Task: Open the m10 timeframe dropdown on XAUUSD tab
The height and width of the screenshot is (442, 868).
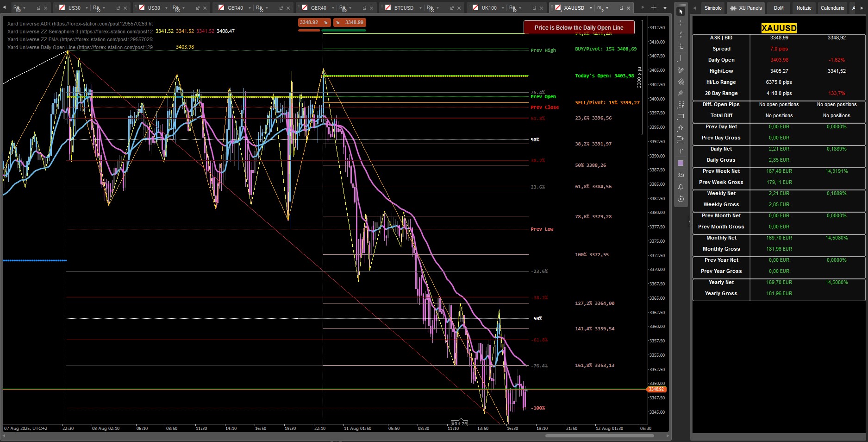Action: point(607,8)
